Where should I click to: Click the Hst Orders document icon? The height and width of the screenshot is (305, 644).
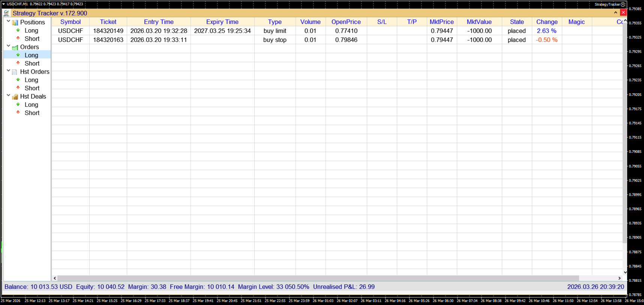15,72
